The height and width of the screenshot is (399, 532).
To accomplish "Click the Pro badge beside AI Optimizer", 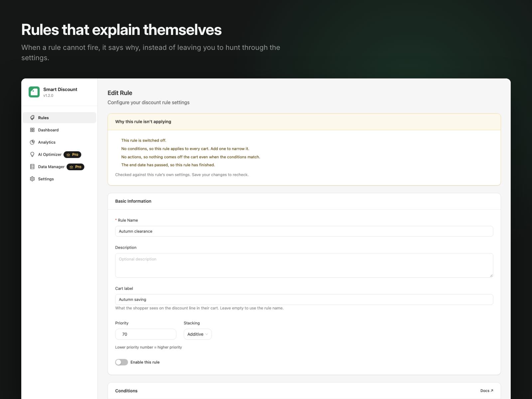I will (72, 155).
